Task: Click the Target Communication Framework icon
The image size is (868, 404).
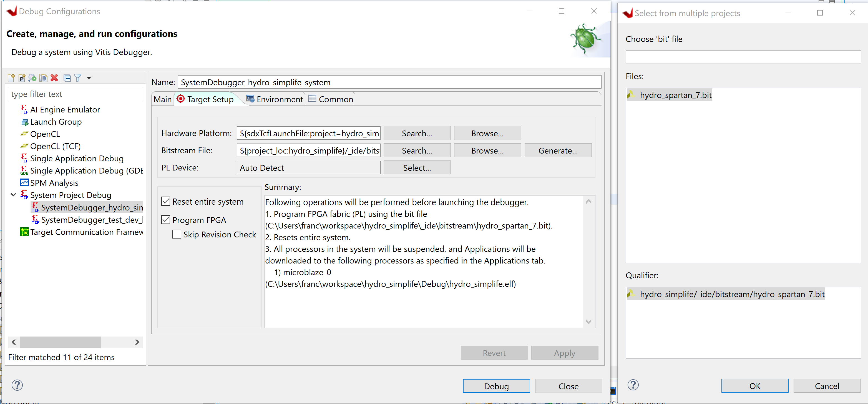Action: point(24,232)
